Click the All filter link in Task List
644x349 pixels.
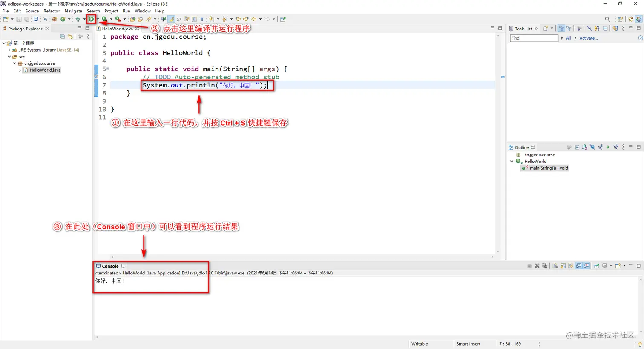(568, 38)
